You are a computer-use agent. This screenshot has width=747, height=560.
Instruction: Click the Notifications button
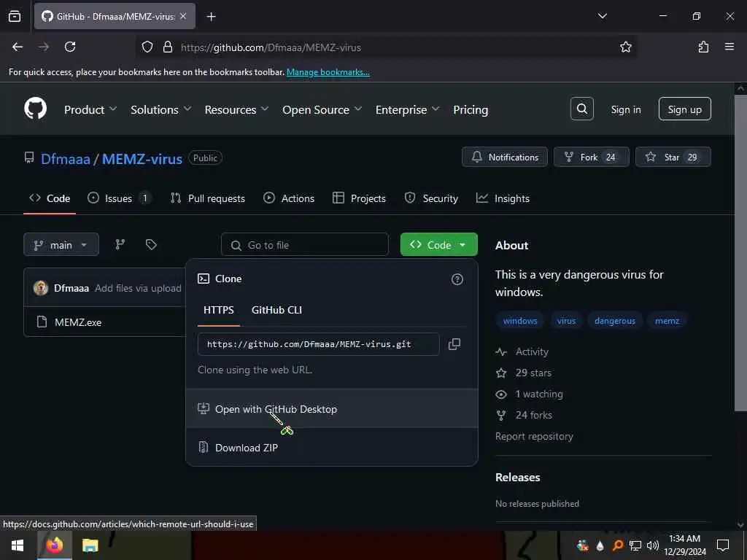[505, 157]
